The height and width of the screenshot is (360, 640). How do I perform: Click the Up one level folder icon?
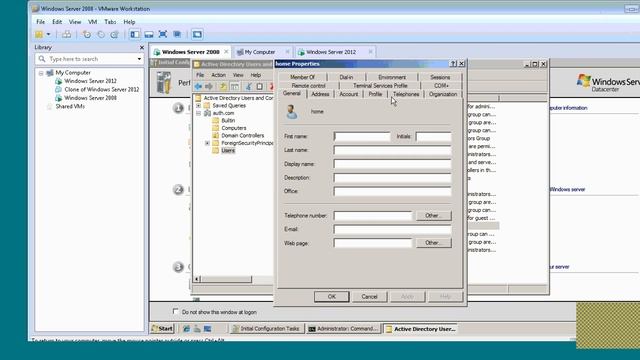coord(223,87)
